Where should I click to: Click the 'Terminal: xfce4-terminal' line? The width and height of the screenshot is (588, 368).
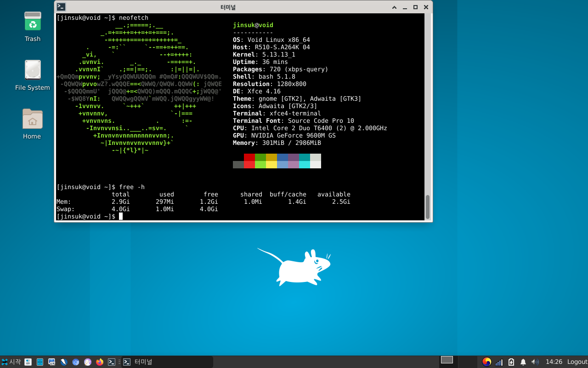(x=277, y=114)
